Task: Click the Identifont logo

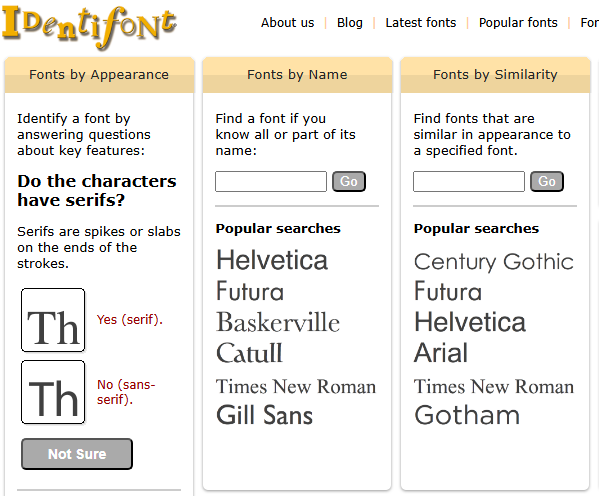Action: click(89, 27)
